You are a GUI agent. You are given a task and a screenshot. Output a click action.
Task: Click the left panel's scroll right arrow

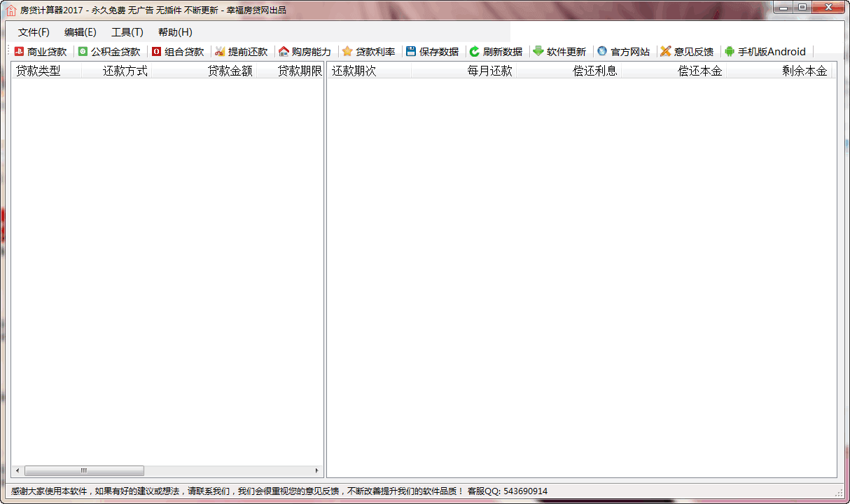(316, 471)
